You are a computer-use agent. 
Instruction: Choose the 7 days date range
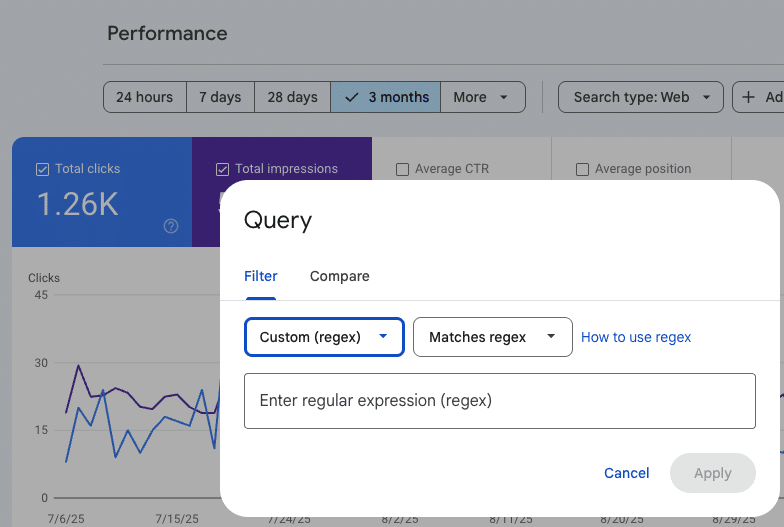click(x=220, y=97)
